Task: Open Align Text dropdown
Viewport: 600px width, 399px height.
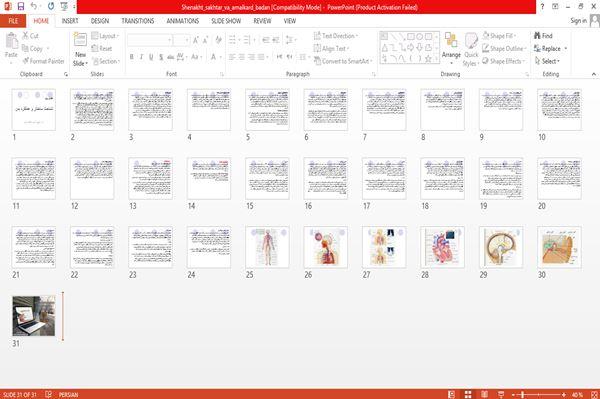Action: (x=331, y=48)
